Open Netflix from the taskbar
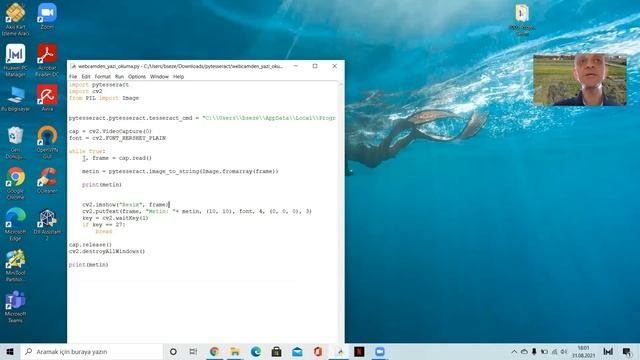Screen dimensions: 640x360 (359, 351)
